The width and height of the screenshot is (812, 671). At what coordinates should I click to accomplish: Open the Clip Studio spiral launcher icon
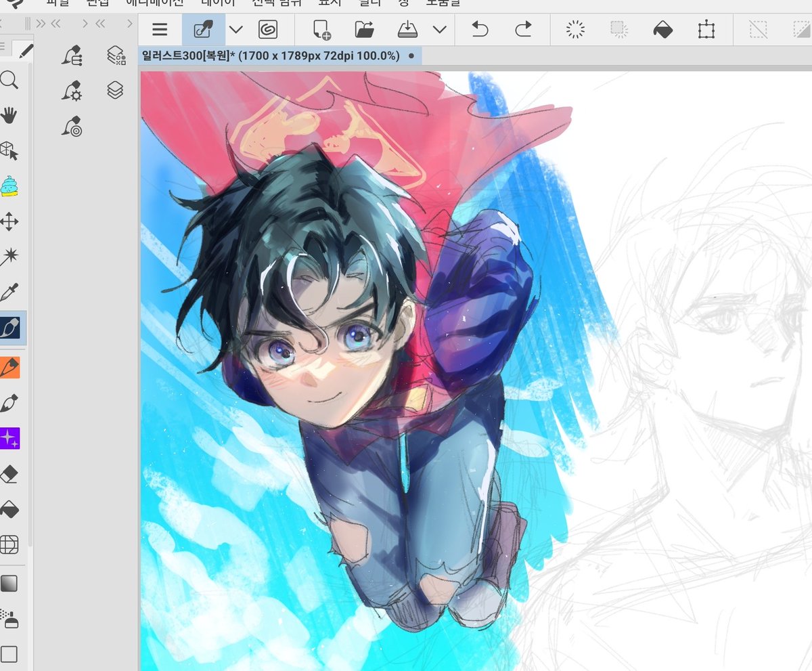(269, 30)
